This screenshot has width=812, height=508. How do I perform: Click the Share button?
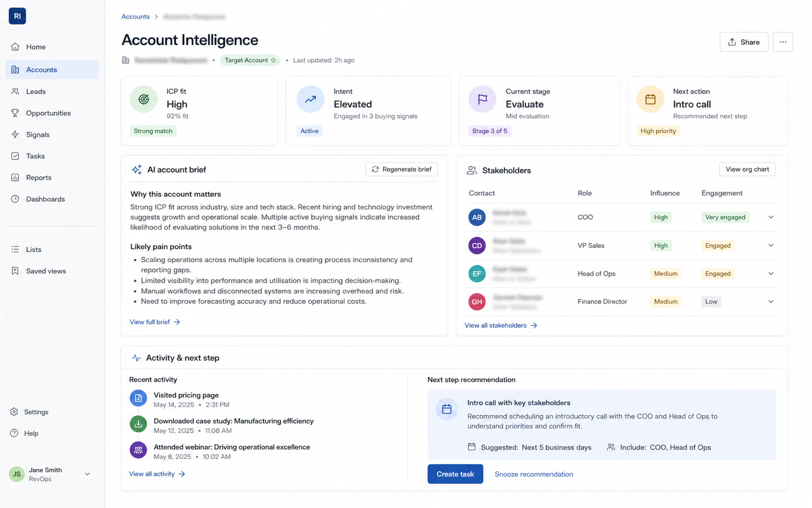744,42
